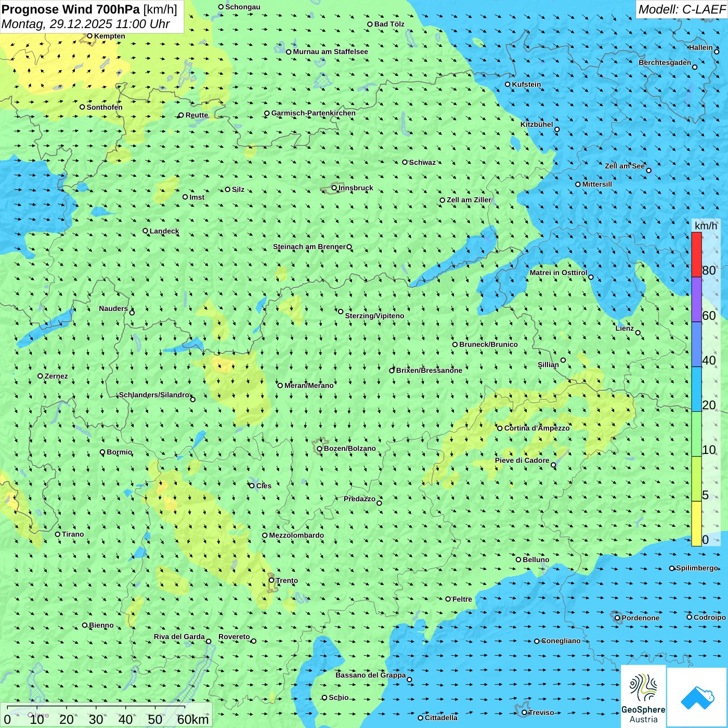Click the light blue 20 km/h legend band
Viewport: 728px width, 728px height.
click(x=696, y=389)
